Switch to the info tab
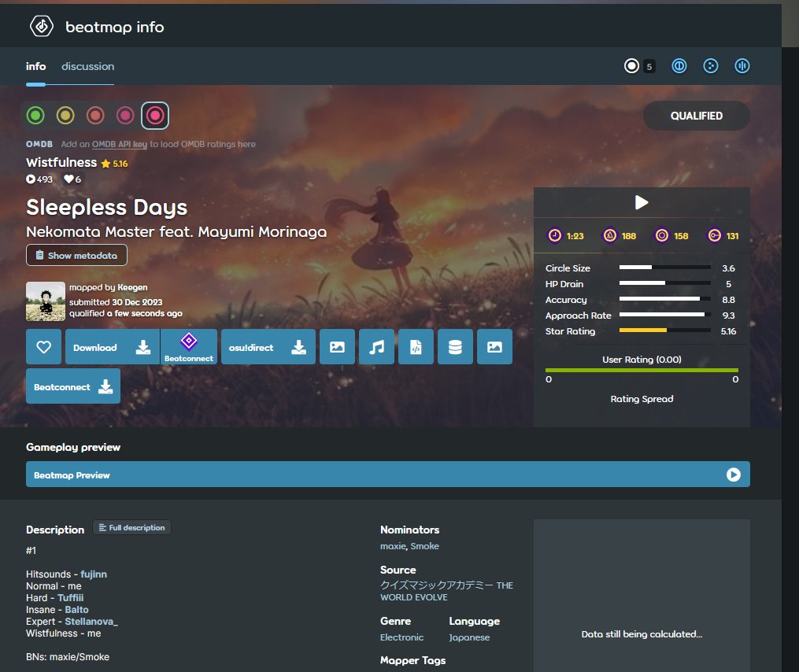799x672 pixels. (35, 66)
